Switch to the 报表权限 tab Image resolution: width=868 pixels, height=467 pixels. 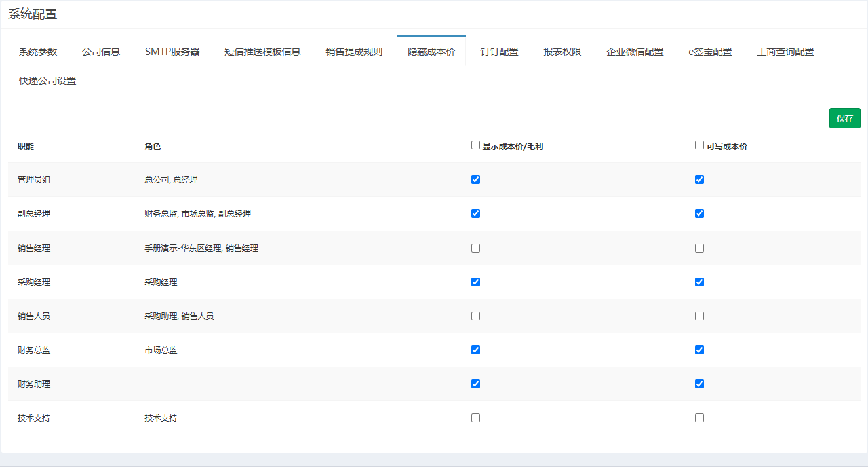coord(562,52)
